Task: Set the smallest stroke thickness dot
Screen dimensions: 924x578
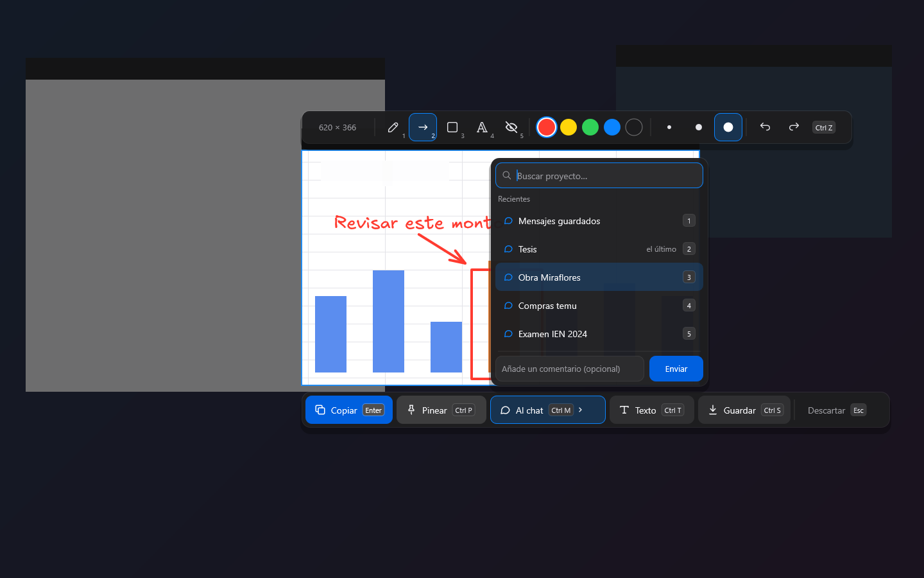Action: (x=669, y=127)
